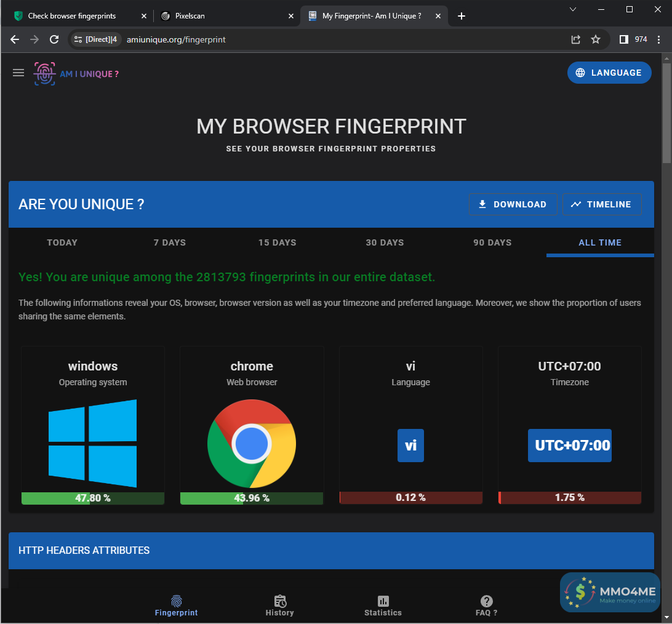Image resolution: width=672 pixels, height=624 pixels.
Task: Click the blue vi language badge
Action: point(410,446)
